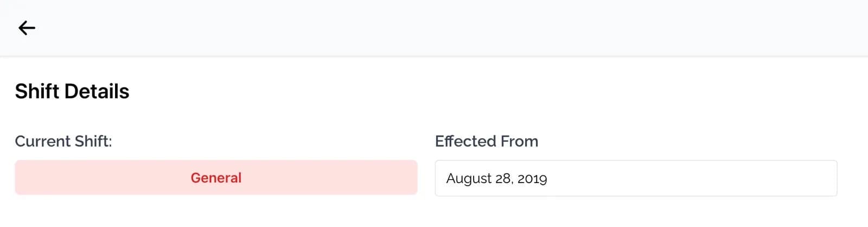Click the Shift Details heading

coord(72,91)
